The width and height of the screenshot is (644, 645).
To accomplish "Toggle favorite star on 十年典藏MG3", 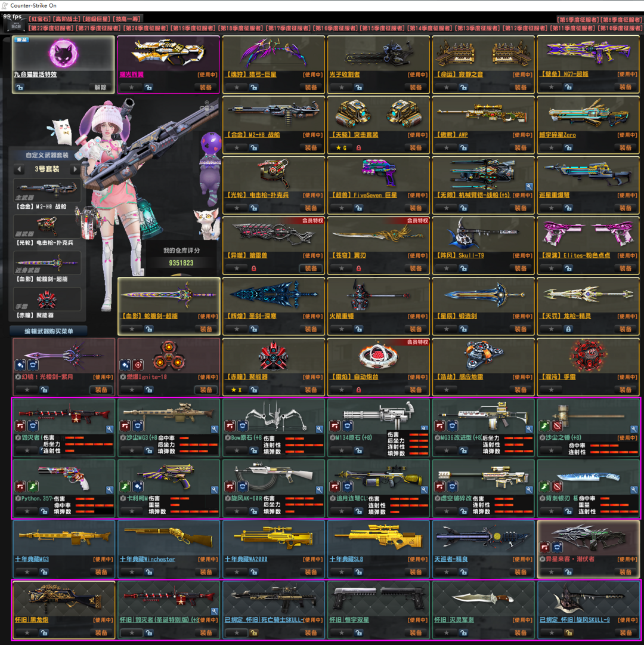I will [27, 572].
